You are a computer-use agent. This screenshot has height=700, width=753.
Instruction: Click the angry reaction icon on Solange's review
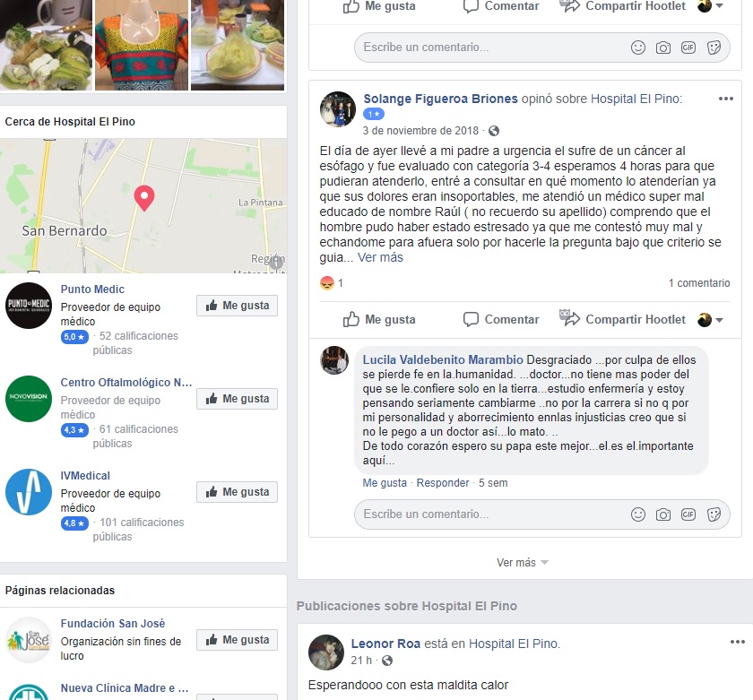327,283
